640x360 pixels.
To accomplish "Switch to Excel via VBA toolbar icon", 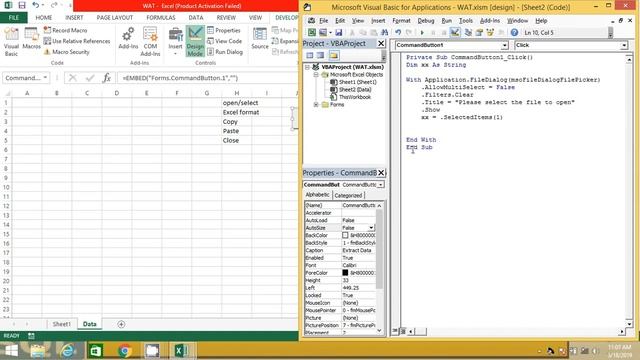I will 312,32.
